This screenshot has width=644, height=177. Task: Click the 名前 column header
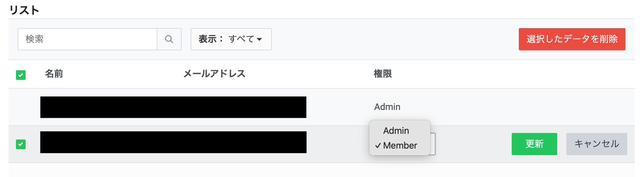pos(54,74)
